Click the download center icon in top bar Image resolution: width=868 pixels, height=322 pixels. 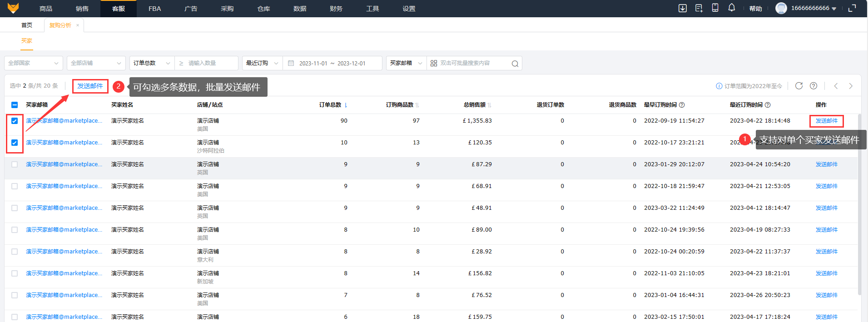pyautogui.click(x=682, y=8)
